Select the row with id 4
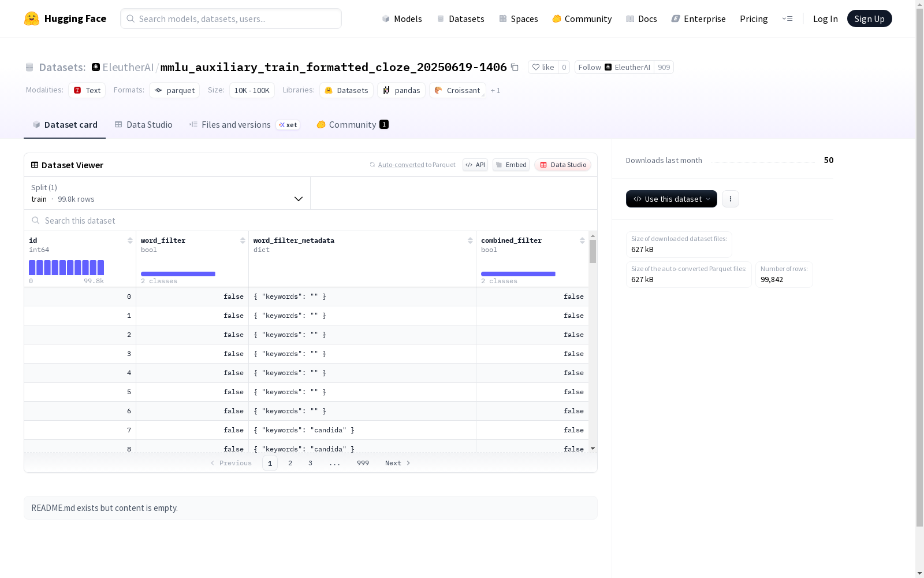This screenshot has width=924, height=578. coord(306,373)
